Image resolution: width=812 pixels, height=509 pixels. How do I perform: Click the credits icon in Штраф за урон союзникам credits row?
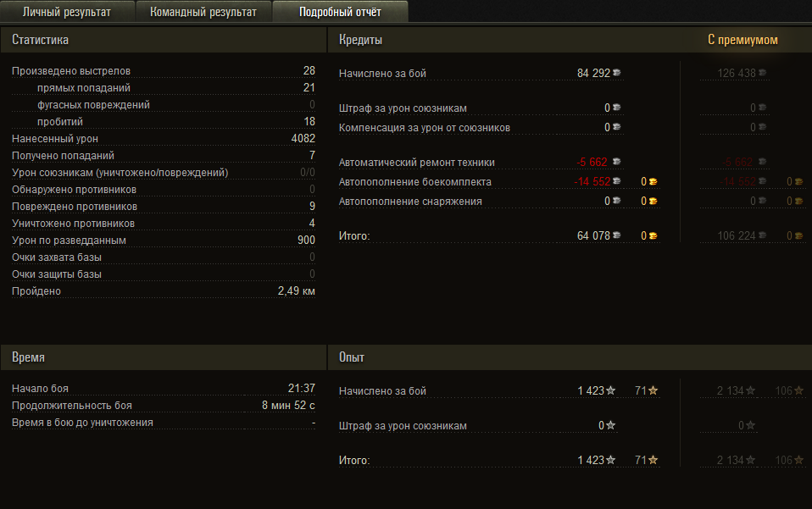[617, 108]
